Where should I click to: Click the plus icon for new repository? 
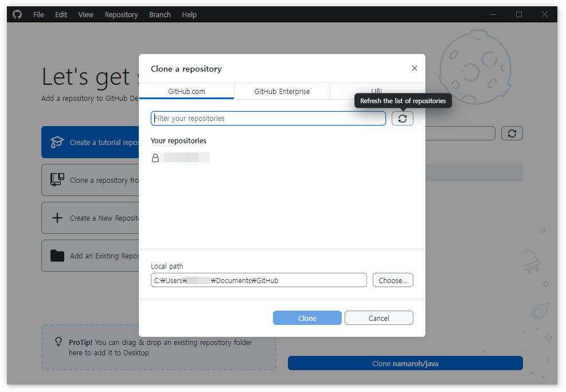(57, 218)
